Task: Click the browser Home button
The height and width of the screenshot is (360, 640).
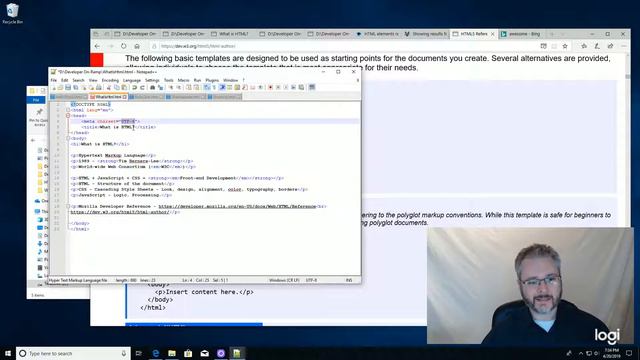Action: point(137,46)
